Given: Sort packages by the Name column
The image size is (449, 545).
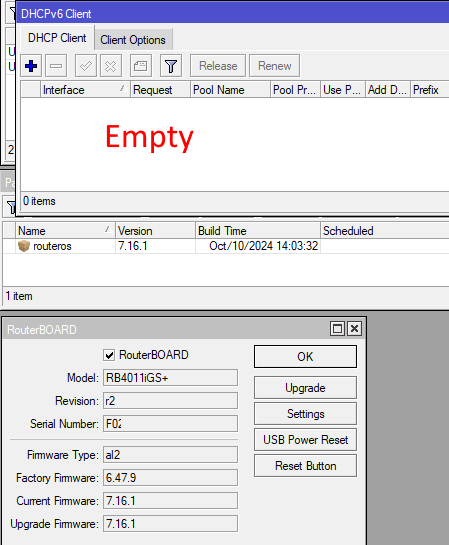Looking at the screenshot, I should tap(65, 231).
